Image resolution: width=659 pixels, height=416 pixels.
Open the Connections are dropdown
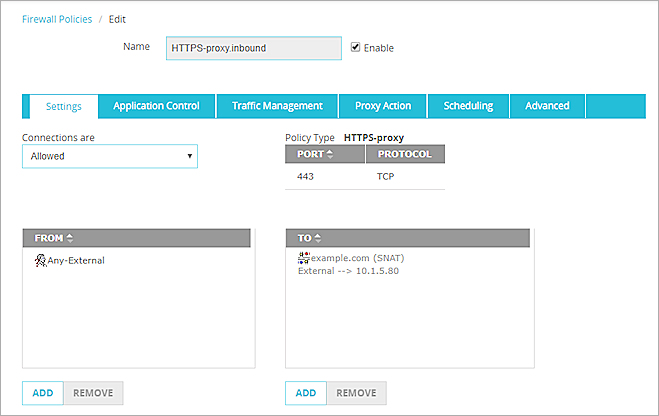tap(110, 156)
